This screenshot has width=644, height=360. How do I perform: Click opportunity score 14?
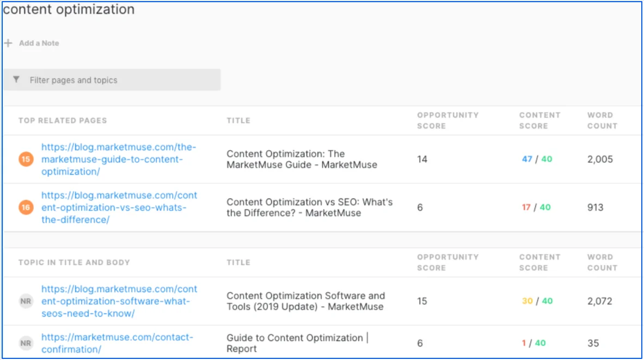point(422,159)
